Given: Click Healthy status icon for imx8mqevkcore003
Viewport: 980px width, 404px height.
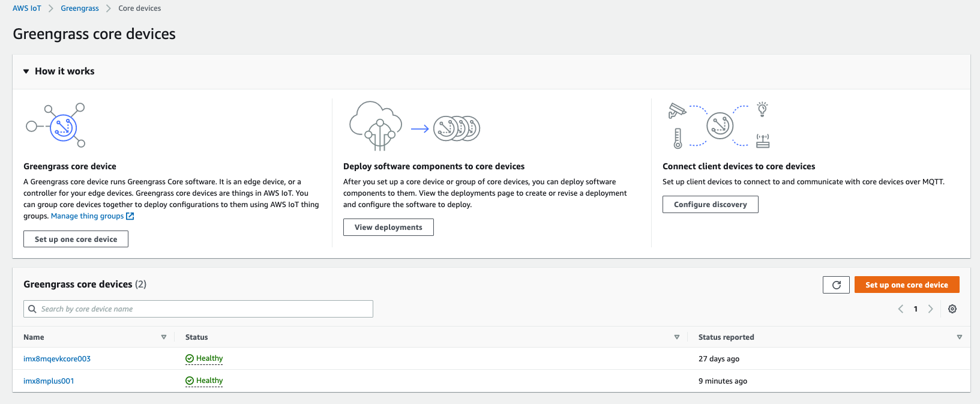Looking at the screenshot, I should [190, 358].
